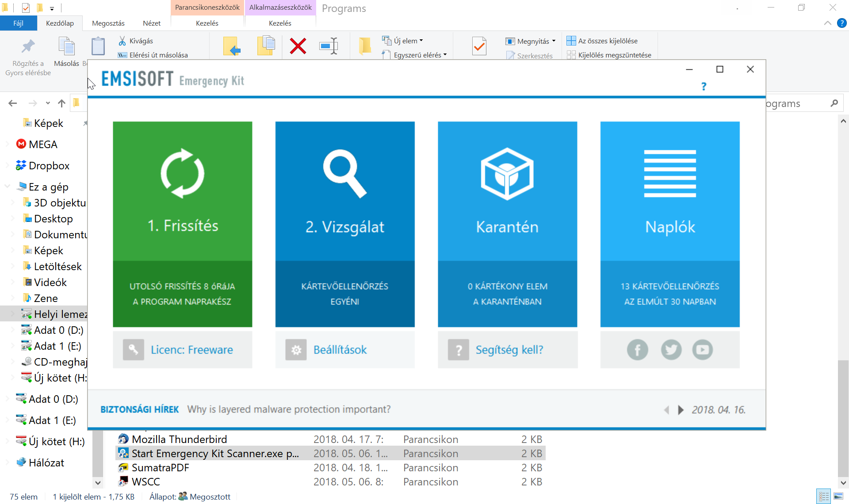Click Az összes kijelölése
Image resolution: width=849 pixels, height=504 pixels.
point(602,41)
